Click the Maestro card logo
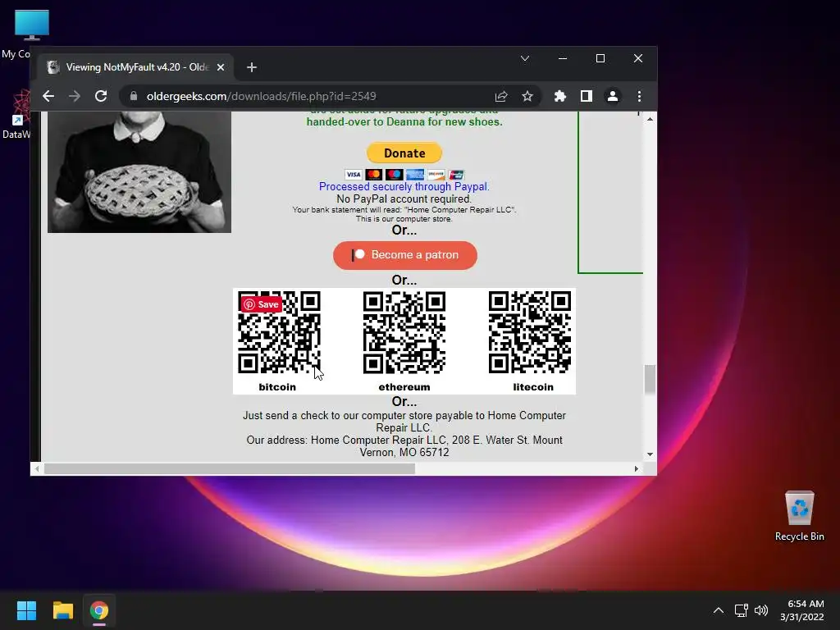Image resolution: width=840 pixels, height=630 pixels. [395, 175]
